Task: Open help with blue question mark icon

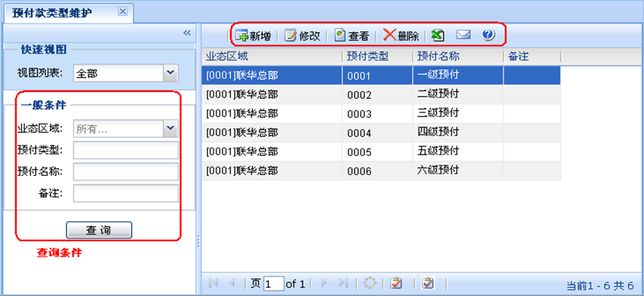Action: (488, 35)
